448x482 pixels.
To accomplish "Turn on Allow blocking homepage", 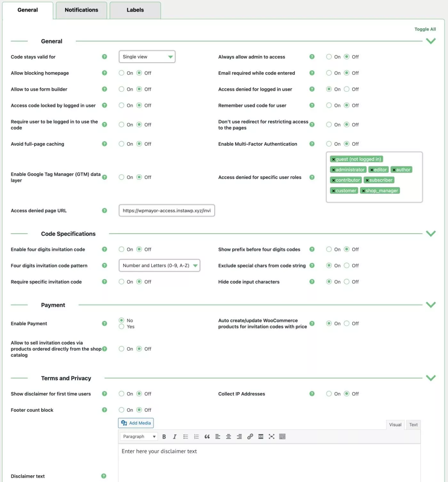I will pyautogui.click(x=122, y=73).
